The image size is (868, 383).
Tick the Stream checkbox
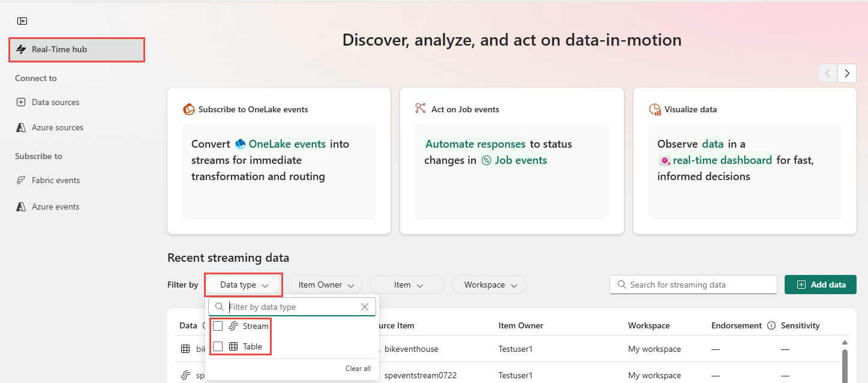coord(218,326)
